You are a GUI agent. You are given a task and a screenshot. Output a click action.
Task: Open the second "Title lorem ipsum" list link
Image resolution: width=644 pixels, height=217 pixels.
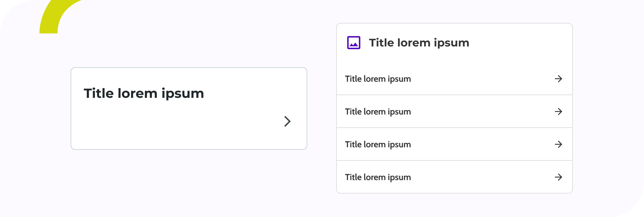click(378, 112)
